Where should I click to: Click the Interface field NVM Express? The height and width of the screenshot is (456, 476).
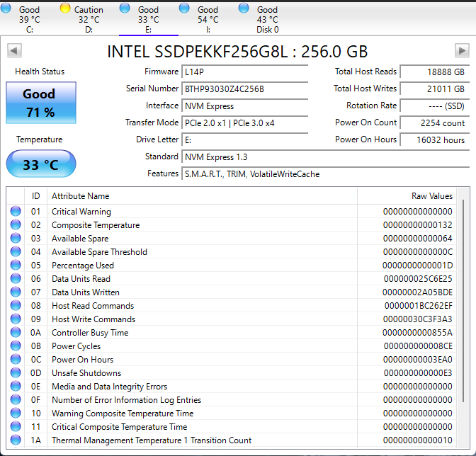[244, 106]
